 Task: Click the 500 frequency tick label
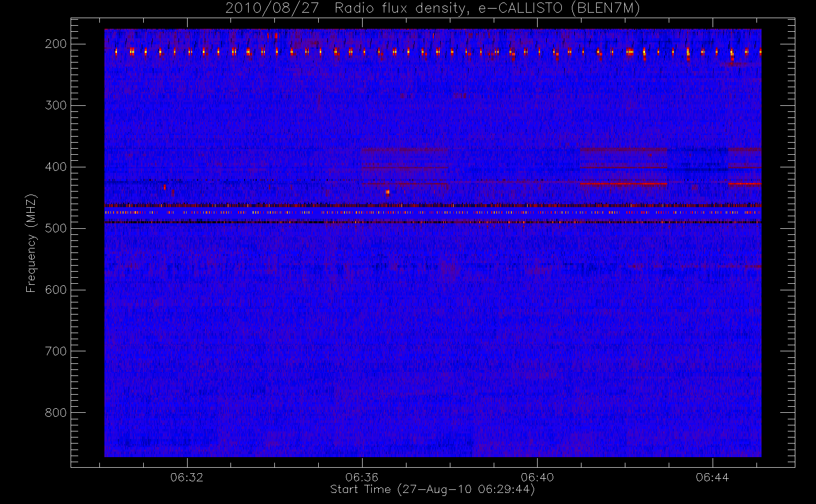56,228
